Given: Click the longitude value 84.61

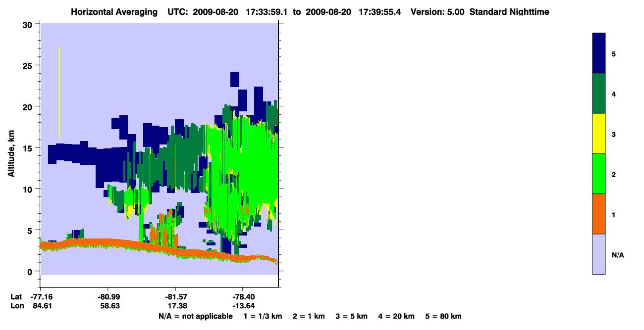Looking at the screenshot, I should click(x=42, y=306).
